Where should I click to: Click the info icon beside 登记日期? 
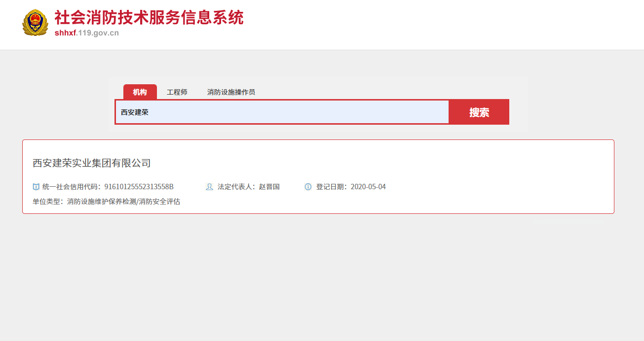point(308,187)
